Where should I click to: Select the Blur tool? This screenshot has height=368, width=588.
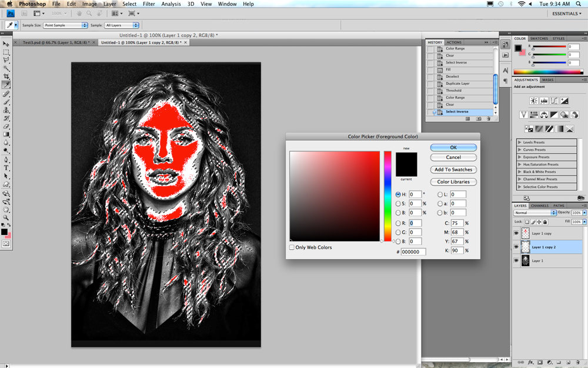tap(6, 142)
